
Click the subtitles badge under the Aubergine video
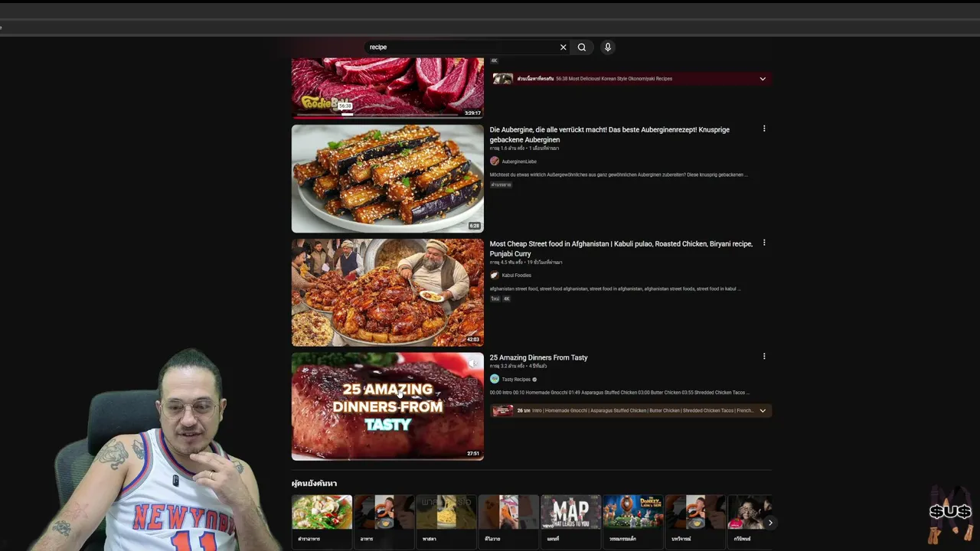501,184
